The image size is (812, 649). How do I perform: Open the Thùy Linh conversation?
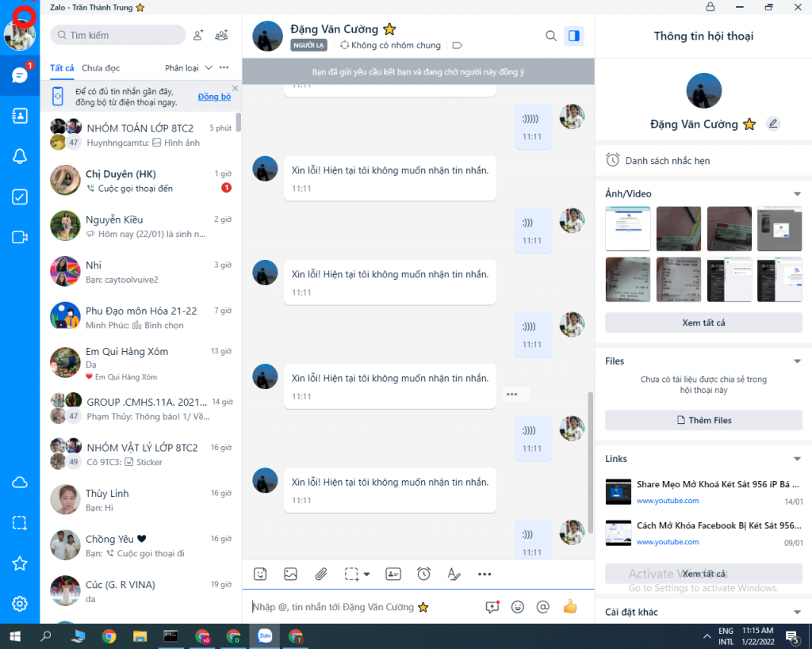[x=141, y=500]
